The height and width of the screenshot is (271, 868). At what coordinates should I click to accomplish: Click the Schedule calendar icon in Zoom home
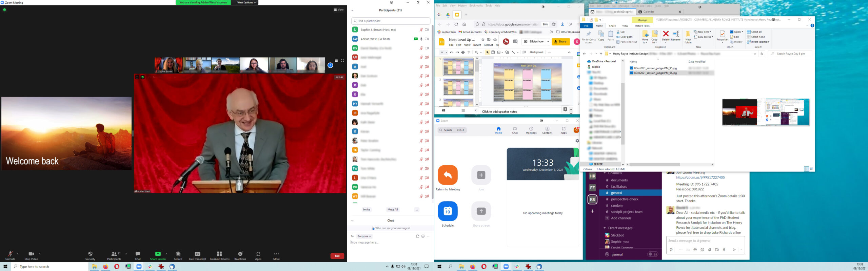[x=448, y=211]
